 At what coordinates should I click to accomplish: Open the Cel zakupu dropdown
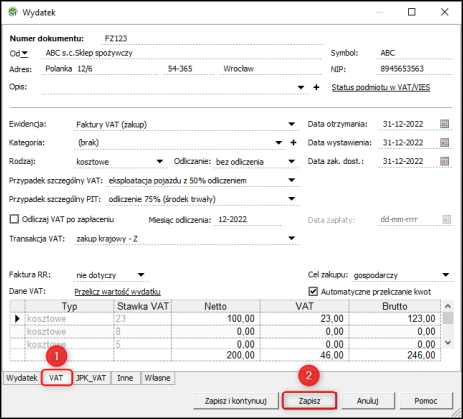click(x=446, y=275)
